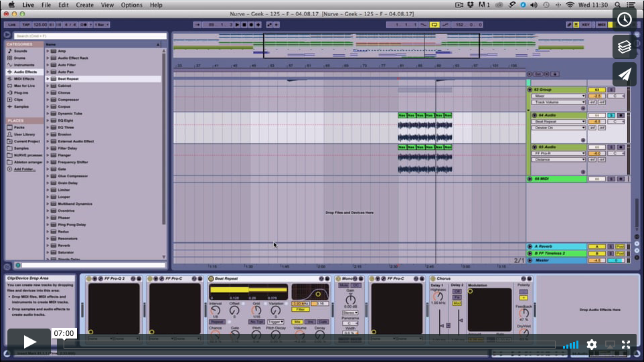Unfold the 66 MIDI track
644x362 pixels.
[530, 179]
